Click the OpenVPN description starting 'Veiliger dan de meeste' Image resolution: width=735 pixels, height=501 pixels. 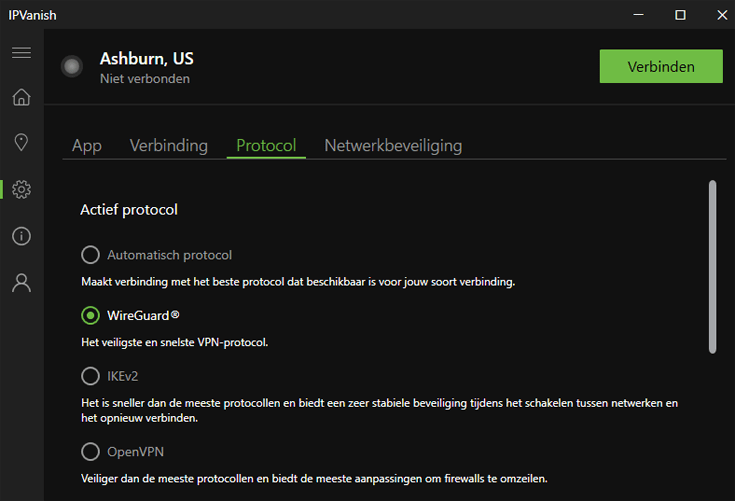point(314,479)
